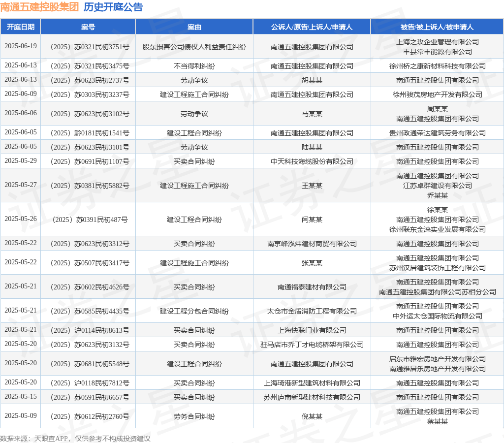504x443 pixels.
Task: Click the heading 历史开庭公告
Action: 113,7
